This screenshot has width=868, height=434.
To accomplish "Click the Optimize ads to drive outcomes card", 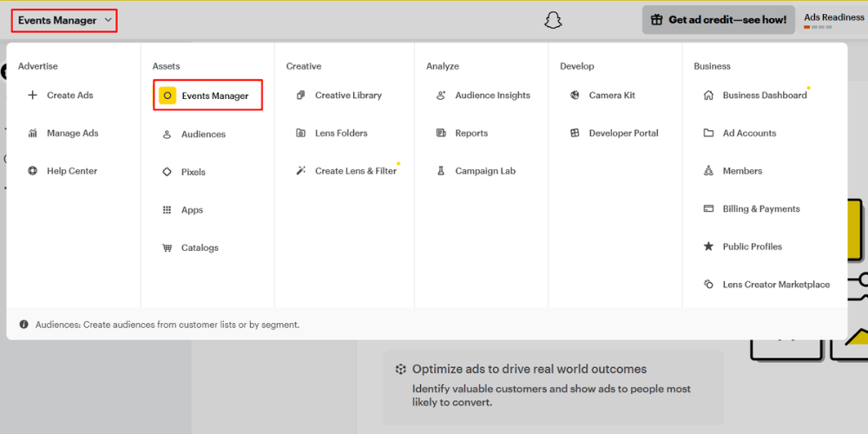I will [553, 387].
